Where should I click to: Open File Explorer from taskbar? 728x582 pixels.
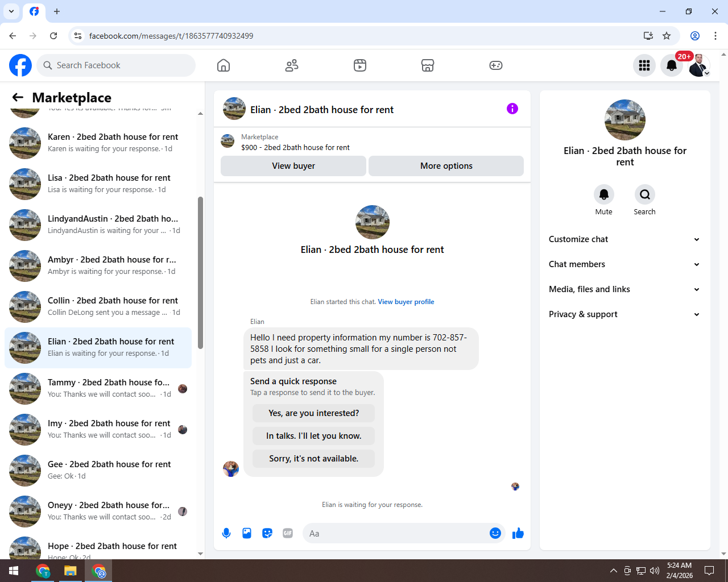tap(71, 571)
